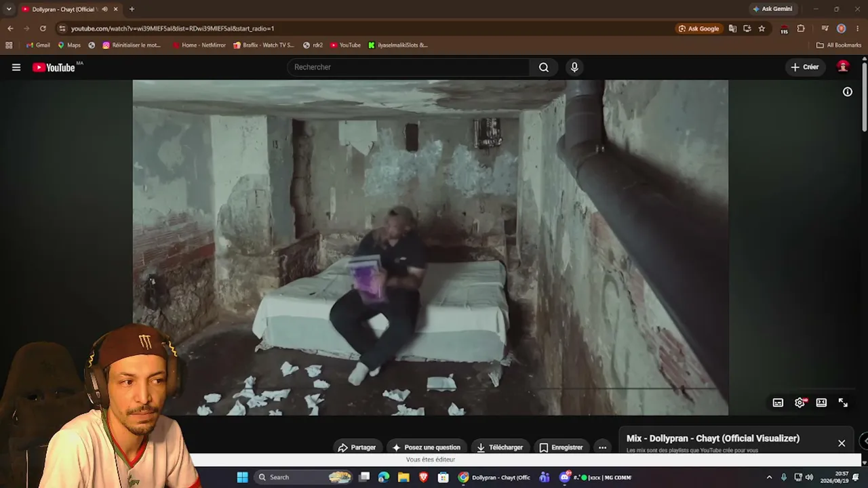868x488 pixels.
Task: Click the Enregistrer save button
Action: (561, 447)
